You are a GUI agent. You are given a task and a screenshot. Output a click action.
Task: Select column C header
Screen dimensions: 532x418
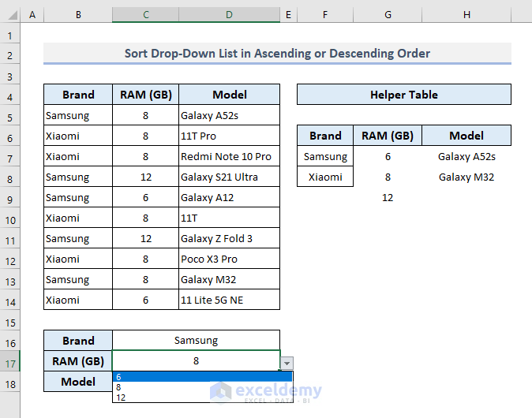pyautogui.click(x=145, y=15)
